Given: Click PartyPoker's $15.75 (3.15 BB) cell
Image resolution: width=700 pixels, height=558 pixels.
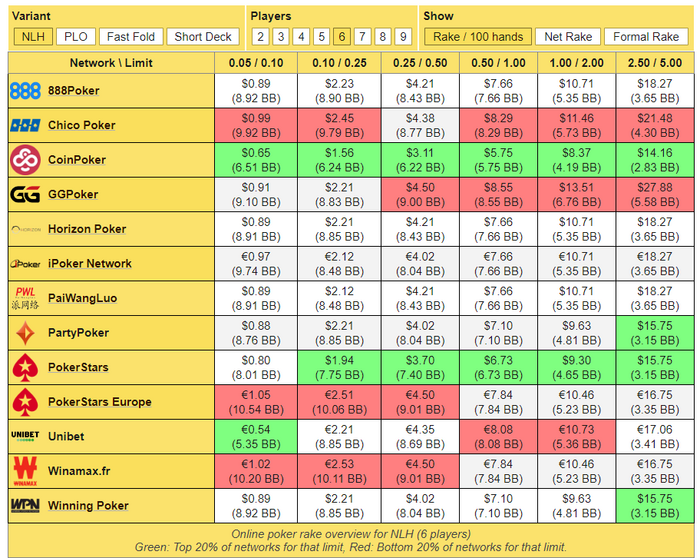Looking at the screenshot, I should tap(655, 333).
